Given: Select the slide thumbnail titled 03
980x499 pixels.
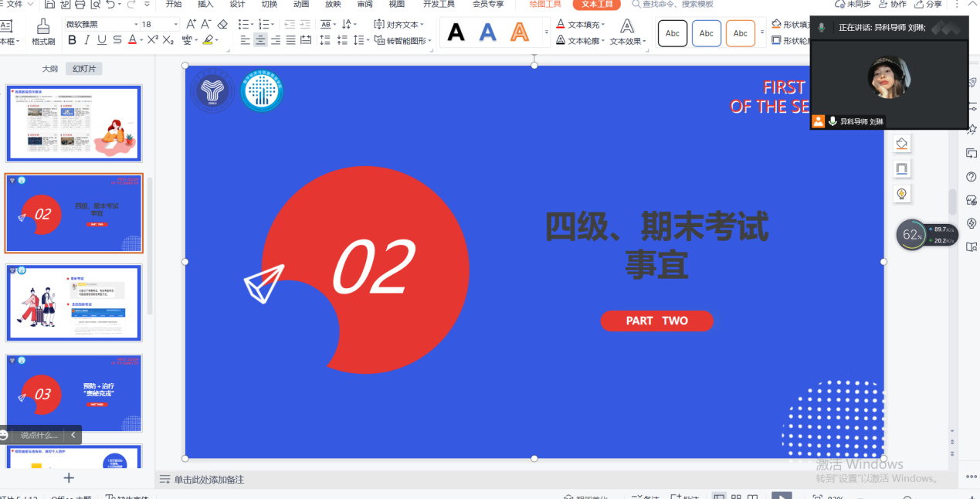Looking at the screenshot, I should (x=73, y=394).
